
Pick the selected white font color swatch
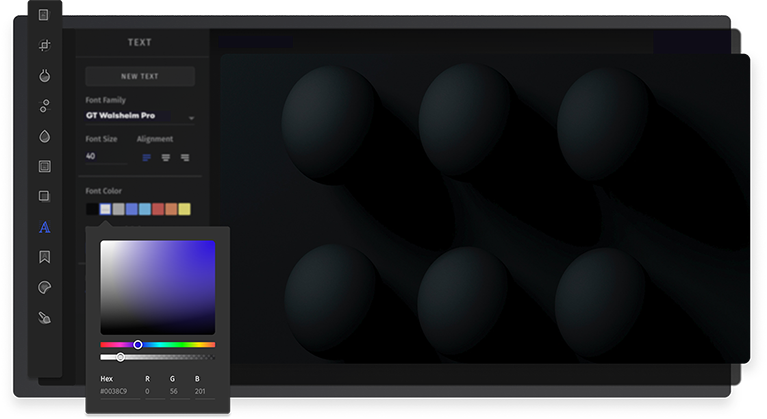tap(105, 209)
